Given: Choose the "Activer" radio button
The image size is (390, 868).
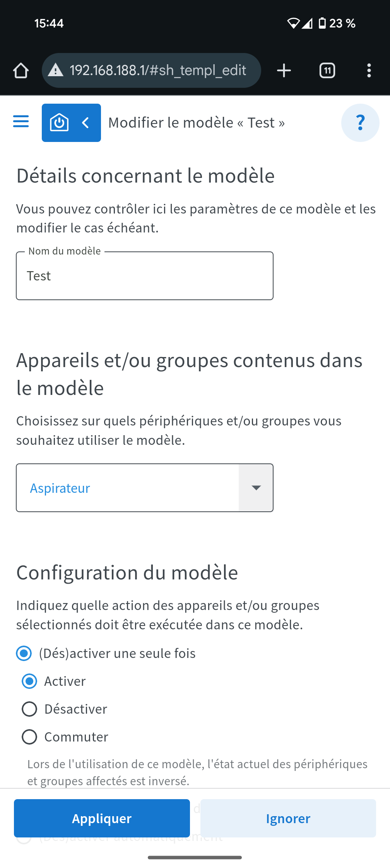Looking at the screenshot, I should point(29,681).
